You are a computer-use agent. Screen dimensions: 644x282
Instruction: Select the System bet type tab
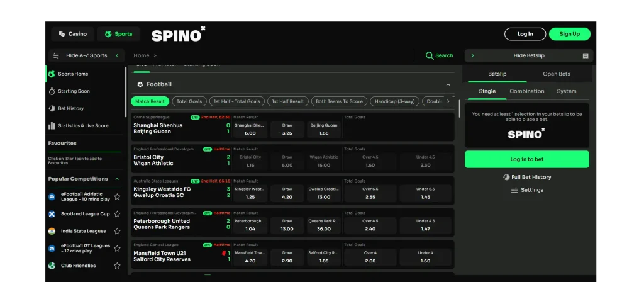(567, 91)
